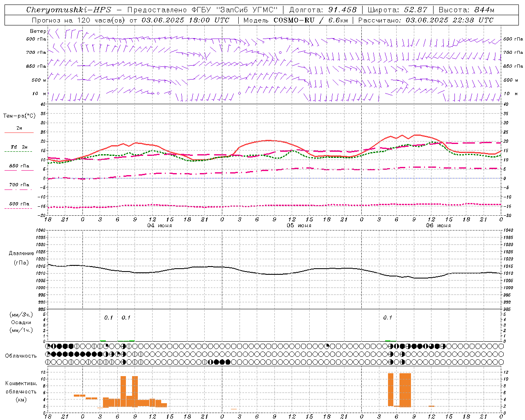This screenshot has width=525, height=420.
Task: Select the forecast start 03.06.2025 18:00 UTC
Action: click(185, 20)
